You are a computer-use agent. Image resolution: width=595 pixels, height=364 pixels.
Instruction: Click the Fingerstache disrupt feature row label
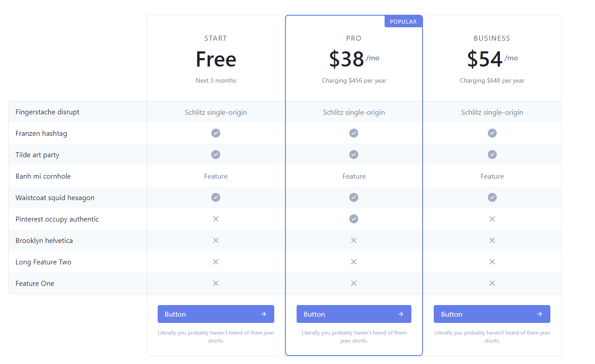pos(47,112)
